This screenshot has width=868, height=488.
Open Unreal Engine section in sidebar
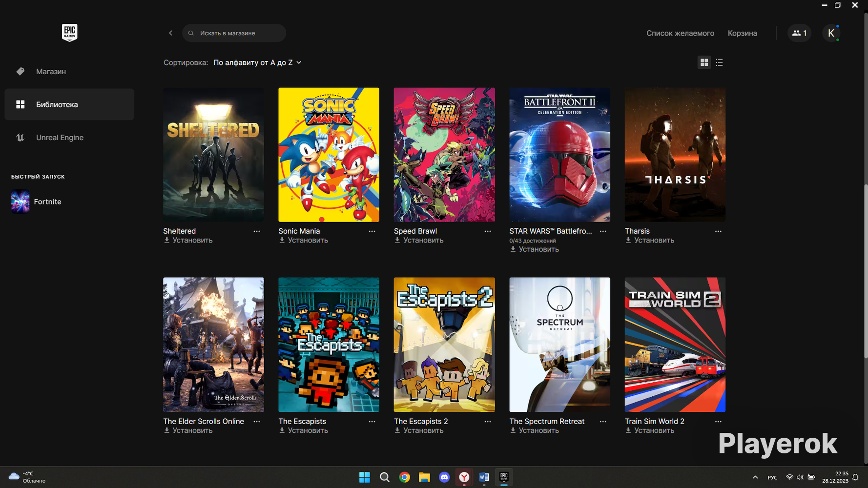(x=69, y=138)
